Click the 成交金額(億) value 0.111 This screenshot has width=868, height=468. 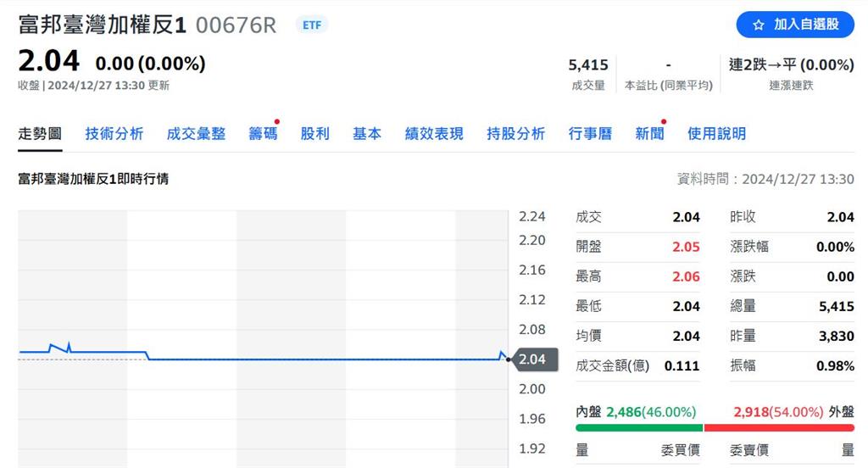click(682, 365)
